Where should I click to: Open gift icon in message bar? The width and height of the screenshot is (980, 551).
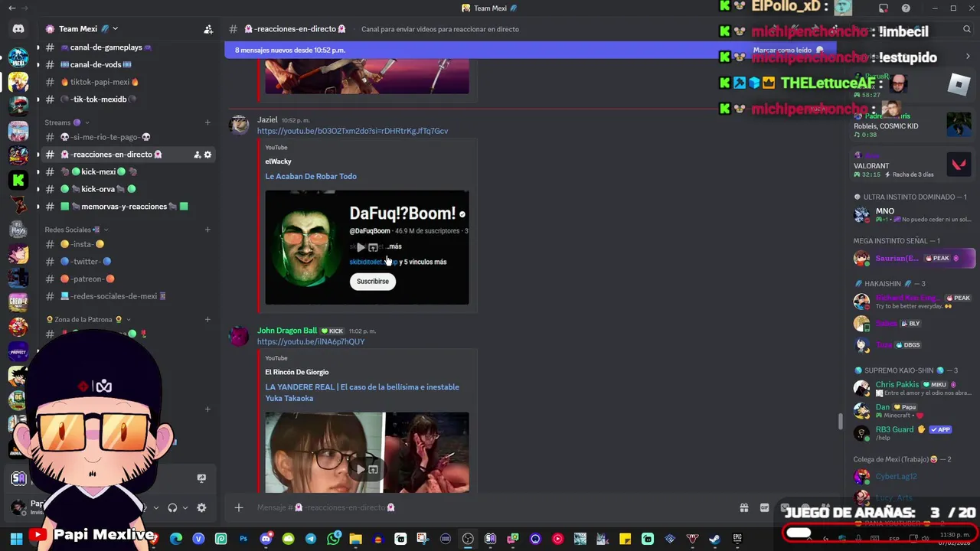click(x=743, y=507)
